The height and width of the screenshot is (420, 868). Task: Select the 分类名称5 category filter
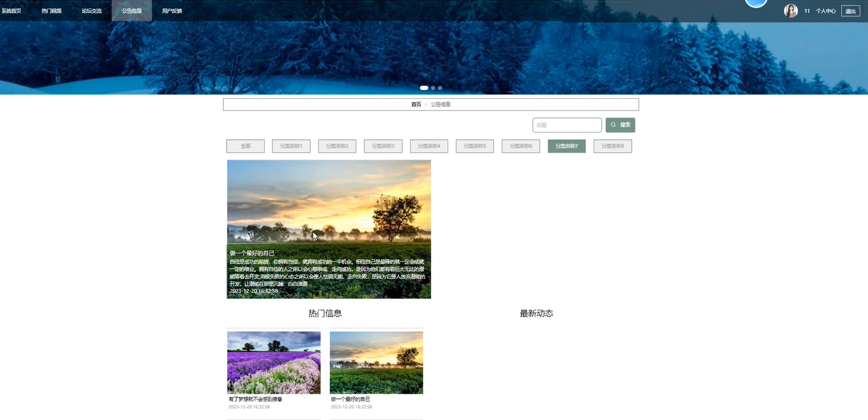click(x=475, y=146)
